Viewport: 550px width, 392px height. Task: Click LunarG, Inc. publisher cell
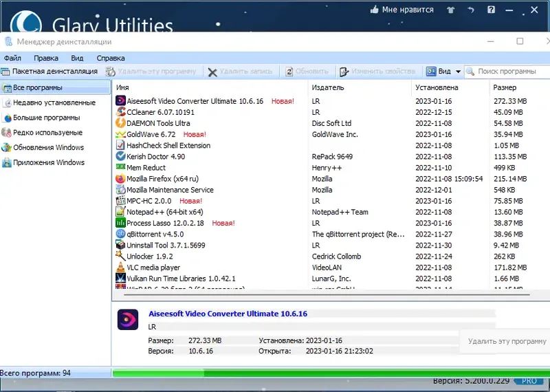(331, 279)
